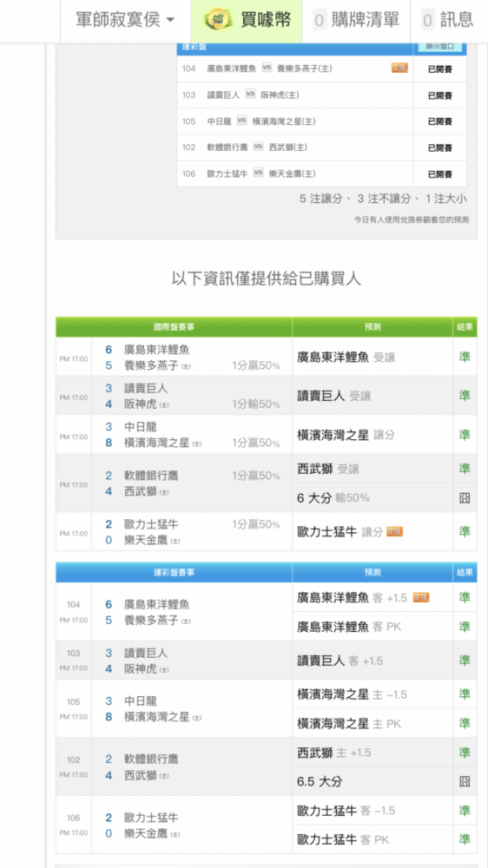Click the 主推 badge beside 歐力士猛牛 讓分
The width and height of the screenshot is (488, 868).
394,531
